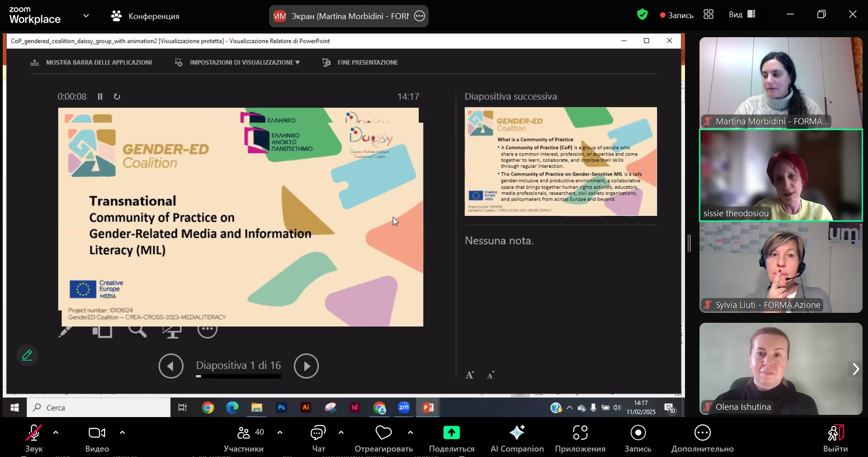Viewport: 868px width, 457px height.
Task: Open Zoom breakout grid icon in title bar
Action: 709,15
